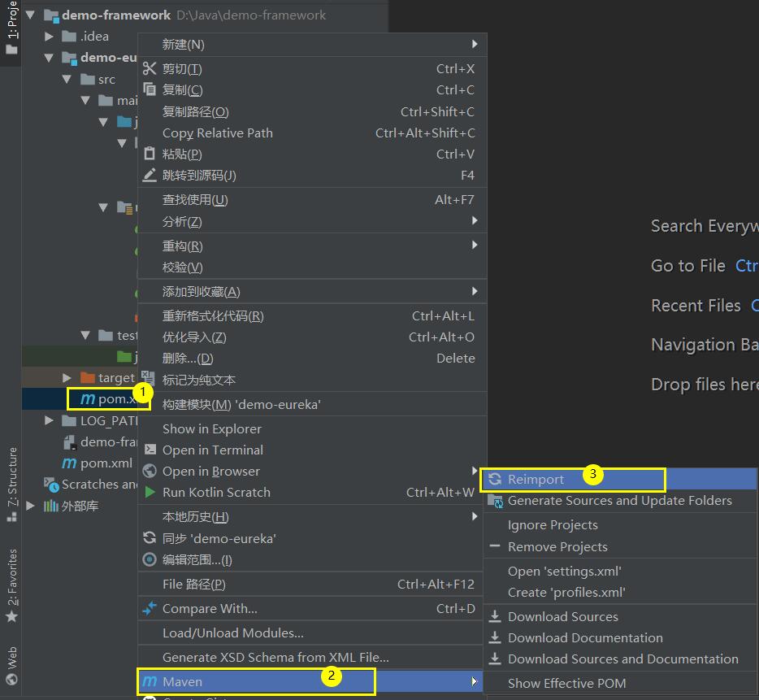Choose Generate Sources and Update Folders
The height and width of the screenshot is (700, 759).
click(x=619, y=501)
